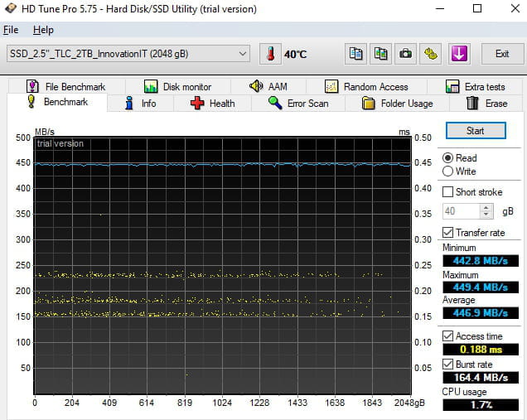Click the access time value 0.188 ms
The image size is (527, 420).
[x=481, y=350]
